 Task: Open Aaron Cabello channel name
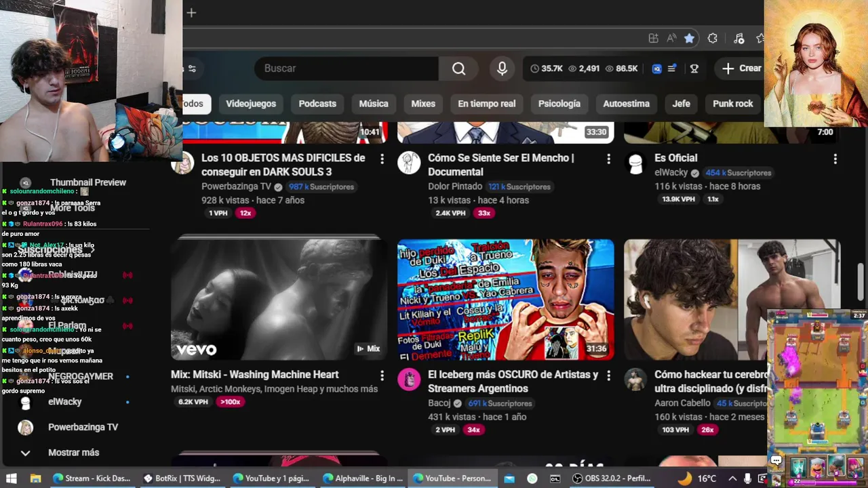(684, 403)
